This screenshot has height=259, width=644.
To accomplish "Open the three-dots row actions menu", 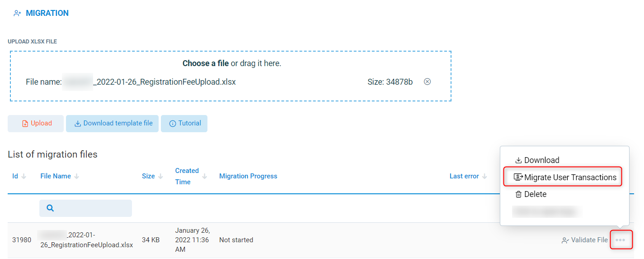I will (621, 240).
